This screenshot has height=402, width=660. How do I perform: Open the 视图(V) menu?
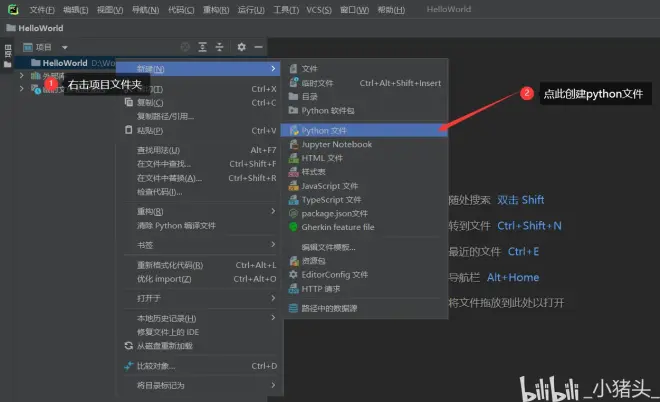[x=110, y=9]
